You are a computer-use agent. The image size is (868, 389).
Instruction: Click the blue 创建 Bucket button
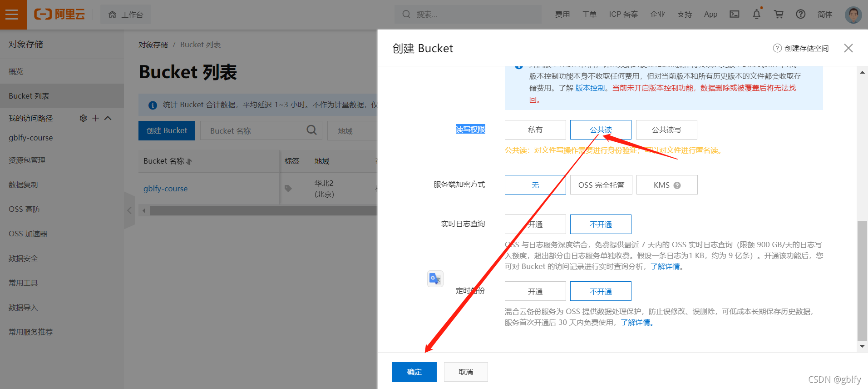(167, 130)
